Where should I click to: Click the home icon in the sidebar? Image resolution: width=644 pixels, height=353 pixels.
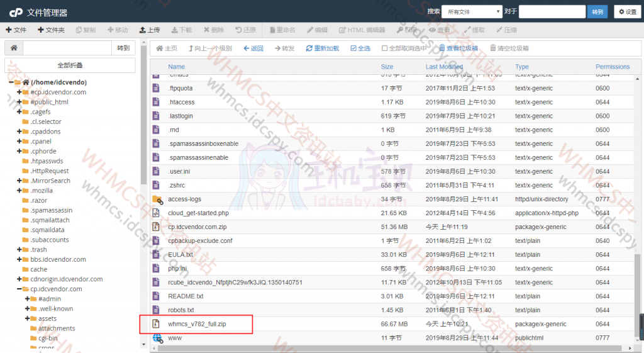pyautogui.click(x=14, y=48)
